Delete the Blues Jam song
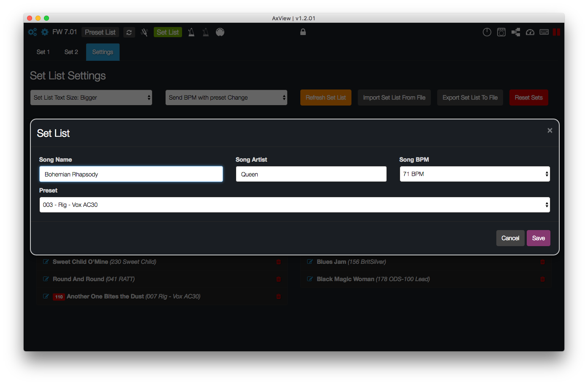The image size is (588, 385). [542, 262]
